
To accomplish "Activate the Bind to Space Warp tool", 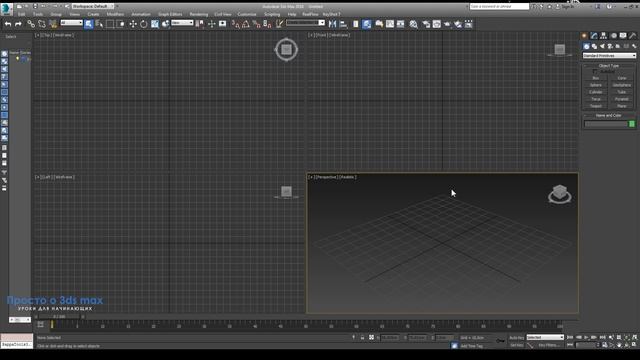I will (x=53, y=24).
